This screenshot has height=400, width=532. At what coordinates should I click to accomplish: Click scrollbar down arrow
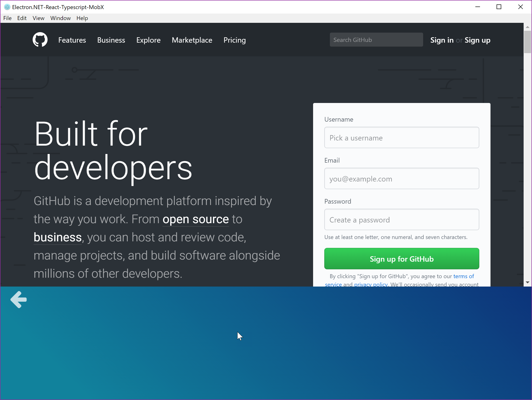527,282
